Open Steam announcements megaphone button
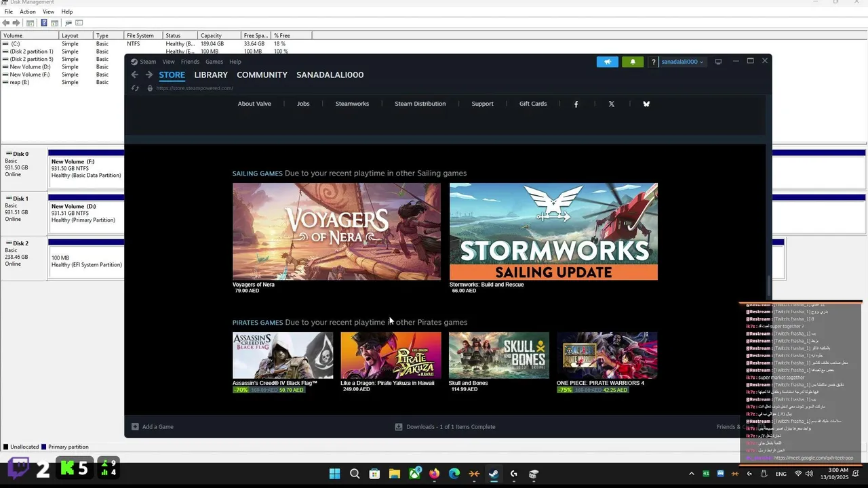This screenshot has height=488, width=868. click(x=608, y=62)
